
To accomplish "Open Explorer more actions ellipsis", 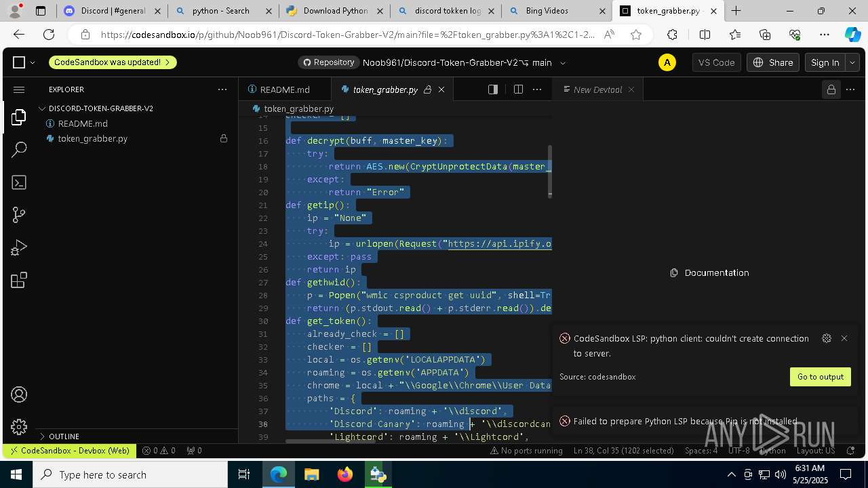I will pyautogui.click(x=222, y=89).
